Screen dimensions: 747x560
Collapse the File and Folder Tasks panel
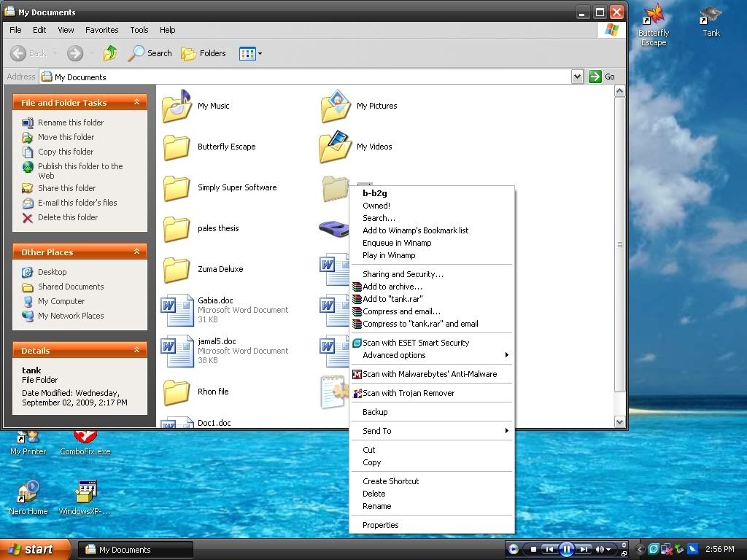[x=136, y=103]
